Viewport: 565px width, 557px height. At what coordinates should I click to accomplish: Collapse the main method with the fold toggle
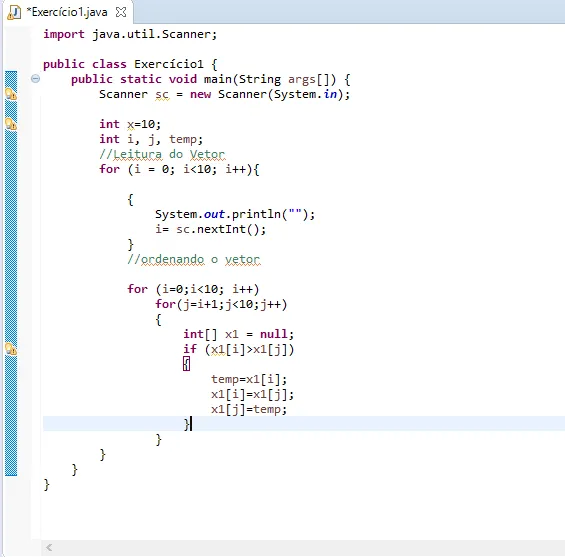[x=35, y=79]
